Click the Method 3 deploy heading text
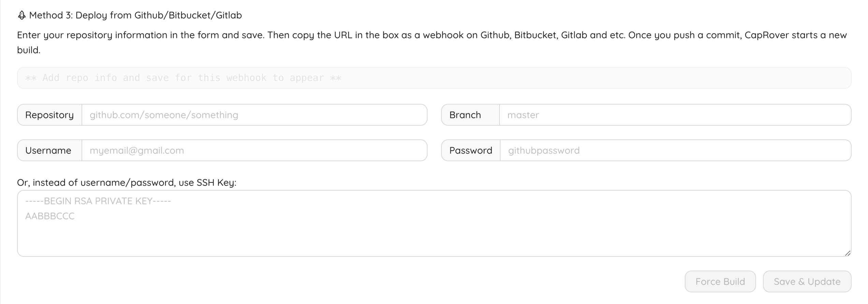The width and height of the screenshot is (868, 304). (x=135, y=15)
